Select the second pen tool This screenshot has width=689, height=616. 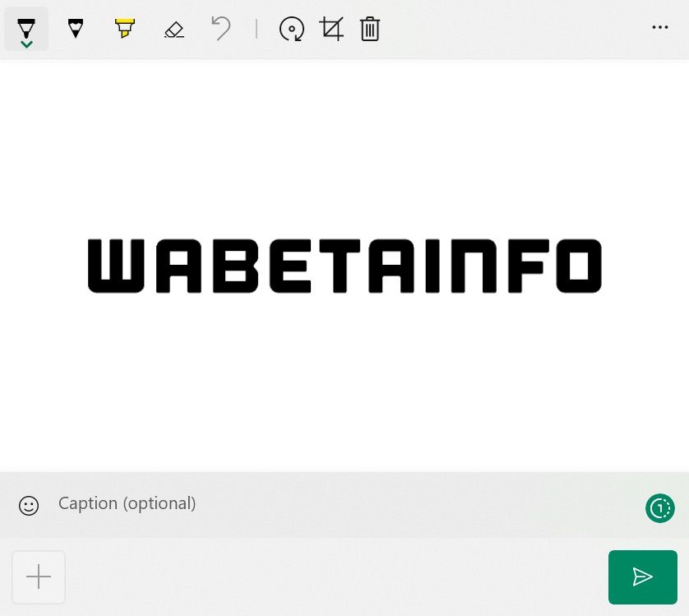76,29
